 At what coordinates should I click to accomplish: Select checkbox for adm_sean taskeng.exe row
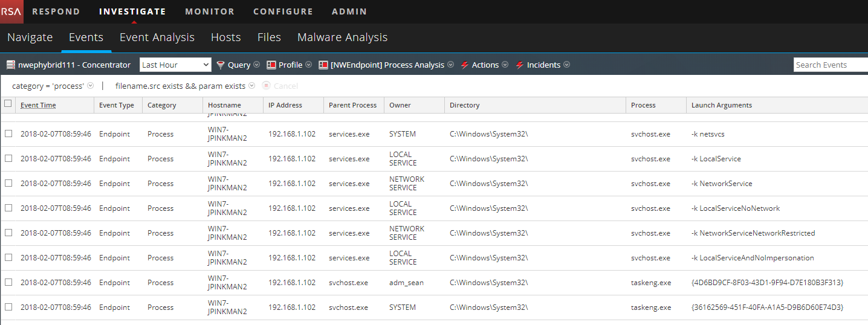(8, 283)
